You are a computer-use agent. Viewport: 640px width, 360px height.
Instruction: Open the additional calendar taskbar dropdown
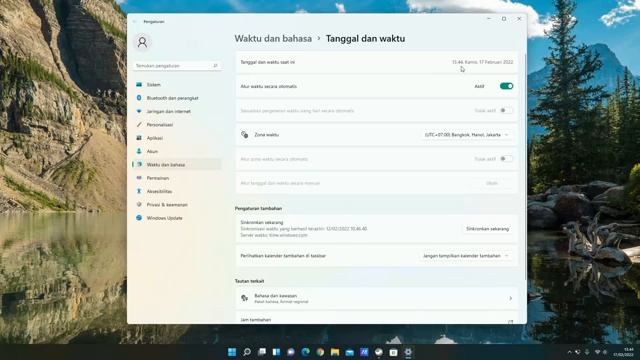pos(466,256)
